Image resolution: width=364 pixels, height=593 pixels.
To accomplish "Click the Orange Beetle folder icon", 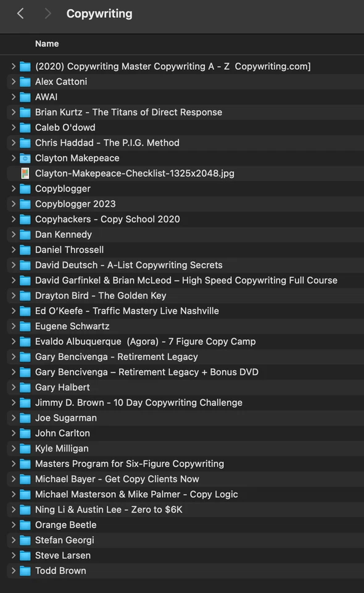I will pos(25,525).
